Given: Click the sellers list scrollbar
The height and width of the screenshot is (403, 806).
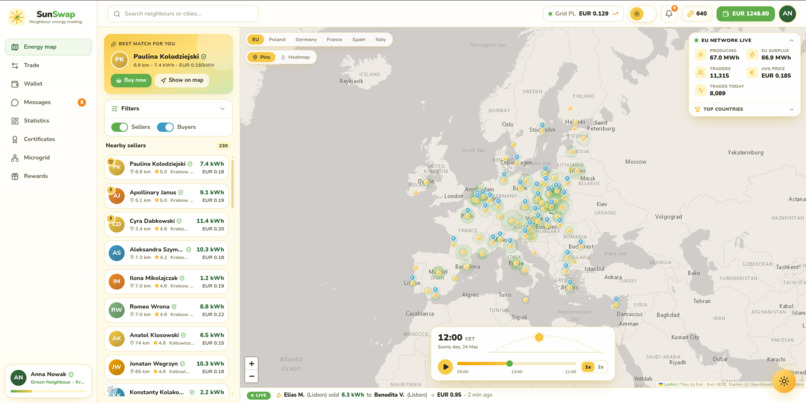Looking at the screenshot, I should pos(232,184).
